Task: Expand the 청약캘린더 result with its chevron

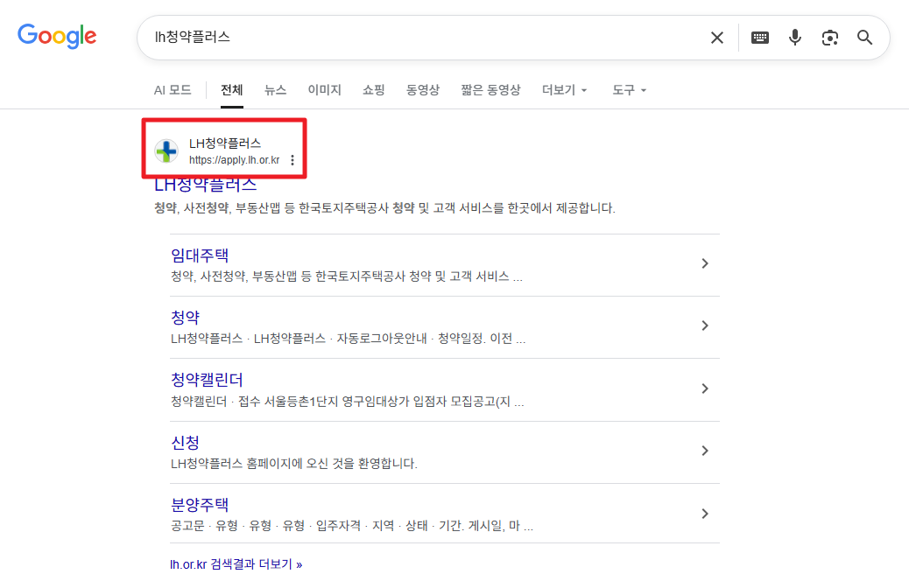Action: pos(705,388)
